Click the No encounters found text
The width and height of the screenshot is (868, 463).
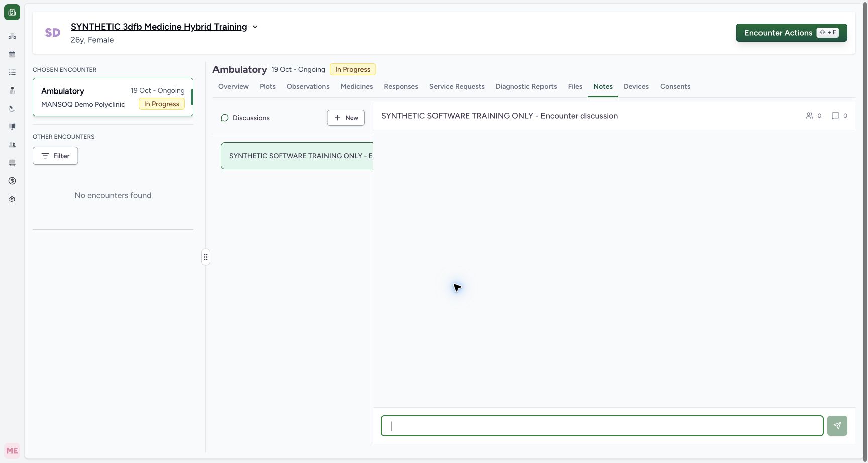113,195
